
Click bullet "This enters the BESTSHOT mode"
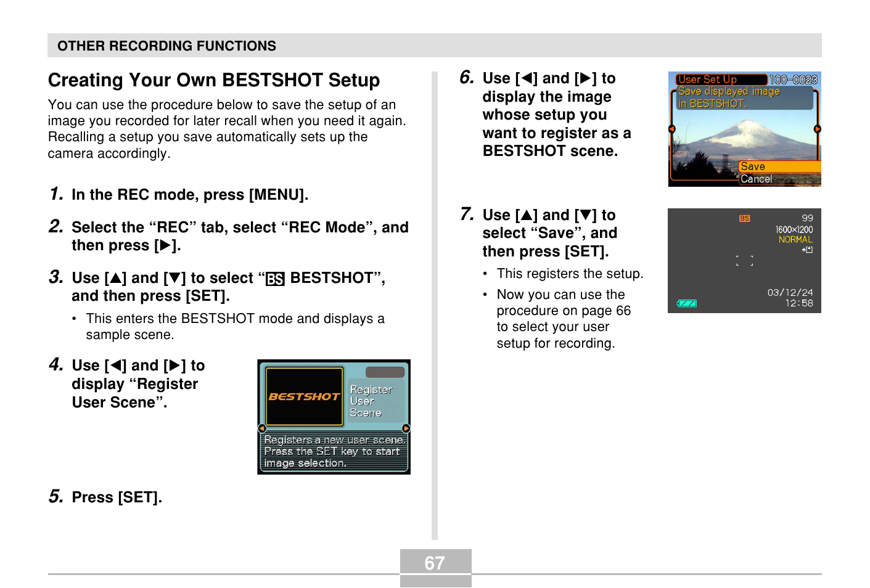pos(235,327)
